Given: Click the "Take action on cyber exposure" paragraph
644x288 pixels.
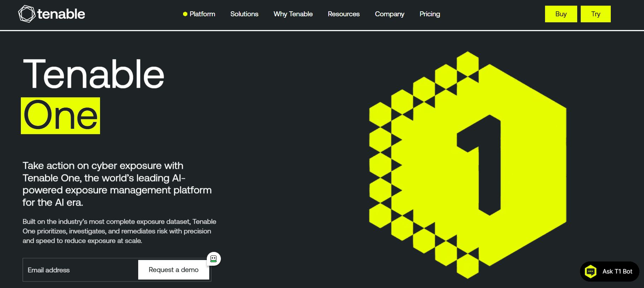Looking at the screenshot, I should [x=117, y=184].
